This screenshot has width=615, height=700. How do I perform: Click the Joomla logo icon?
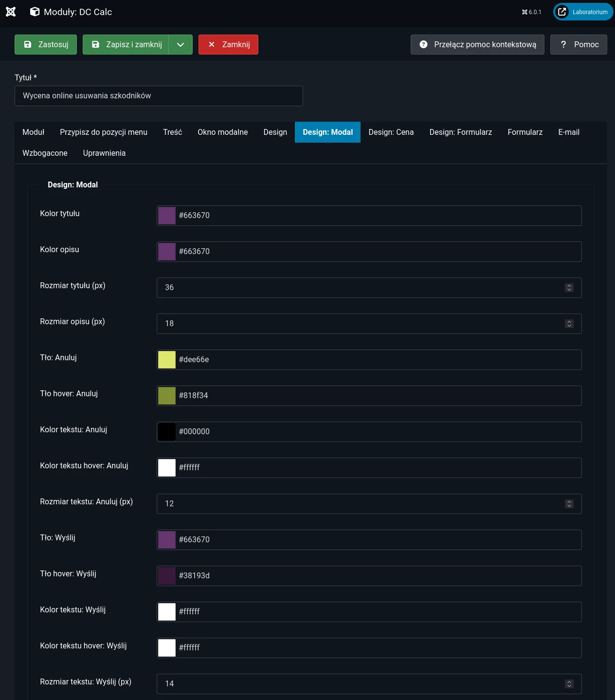coord(11,12)
